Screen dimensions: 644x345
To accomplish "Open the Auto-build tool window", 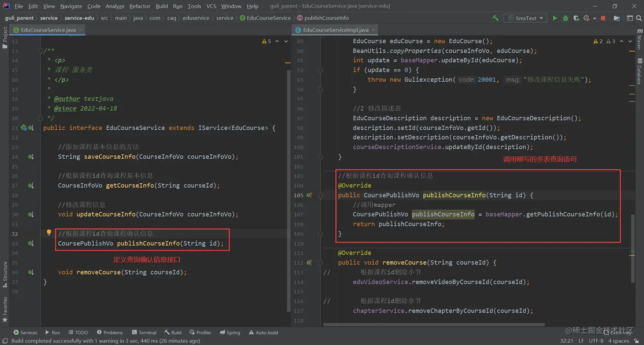I will pos(264,332).
